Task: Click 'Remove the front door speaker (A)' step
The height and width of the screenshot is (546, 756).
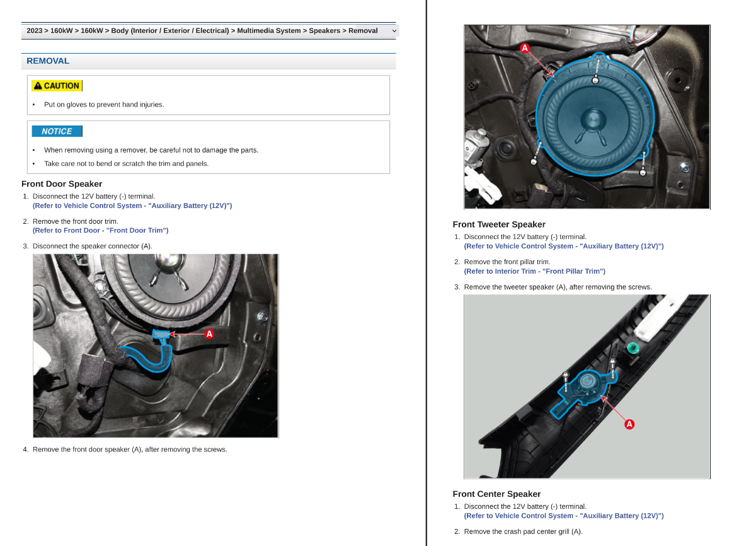Action: coord(130,450)
